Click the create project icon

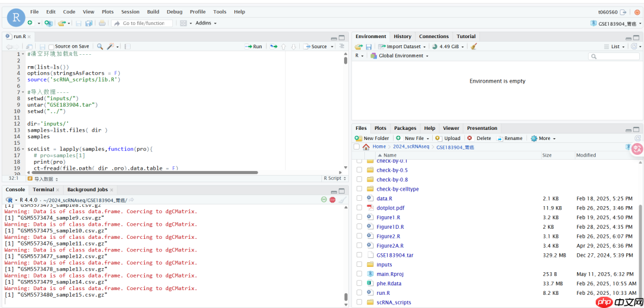pos(48,23)
